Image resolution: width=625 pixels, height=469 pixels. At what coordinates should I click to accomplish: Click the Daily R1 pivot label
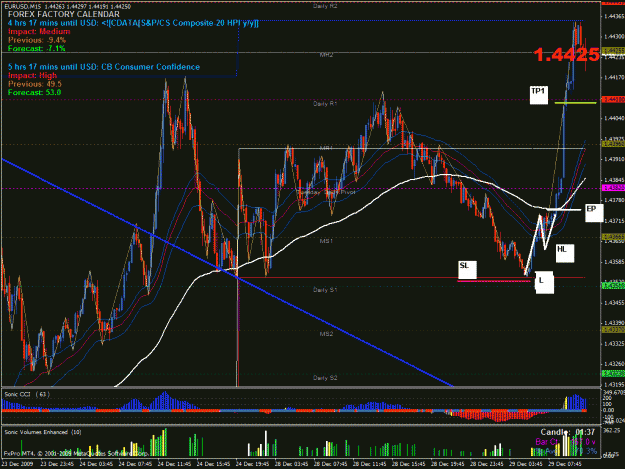[x=325, y=104]
